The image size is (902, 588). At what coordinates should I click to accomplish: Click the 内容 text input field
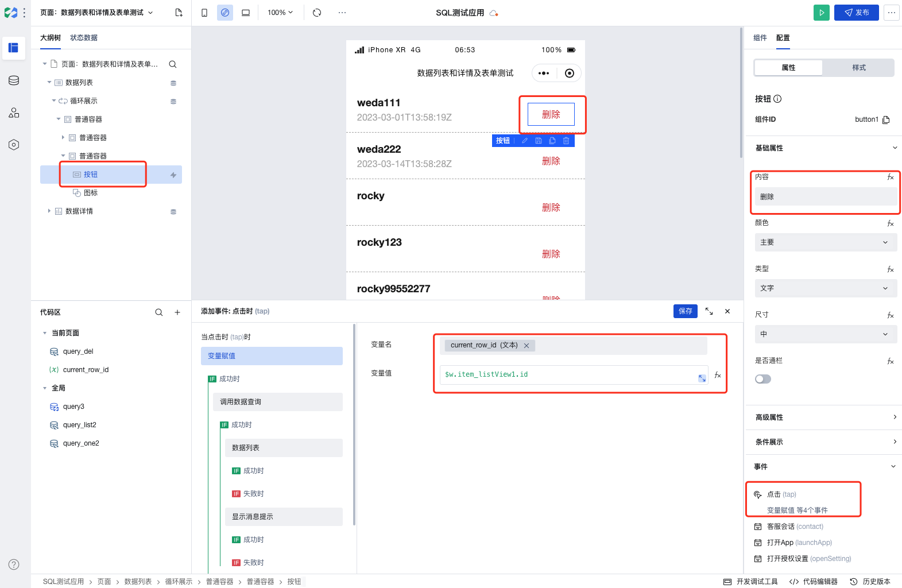point(826,197)
